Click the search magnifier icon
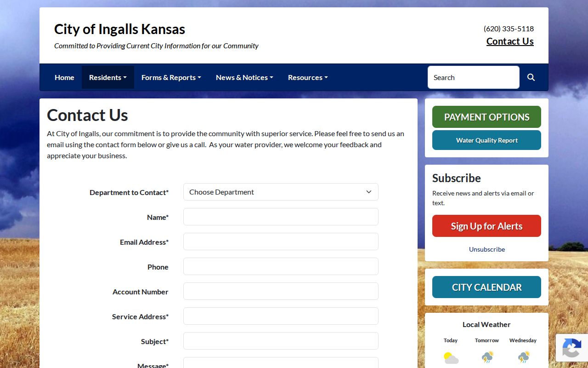The height and width of the screenshot is (368, 588). click(531, 77)
